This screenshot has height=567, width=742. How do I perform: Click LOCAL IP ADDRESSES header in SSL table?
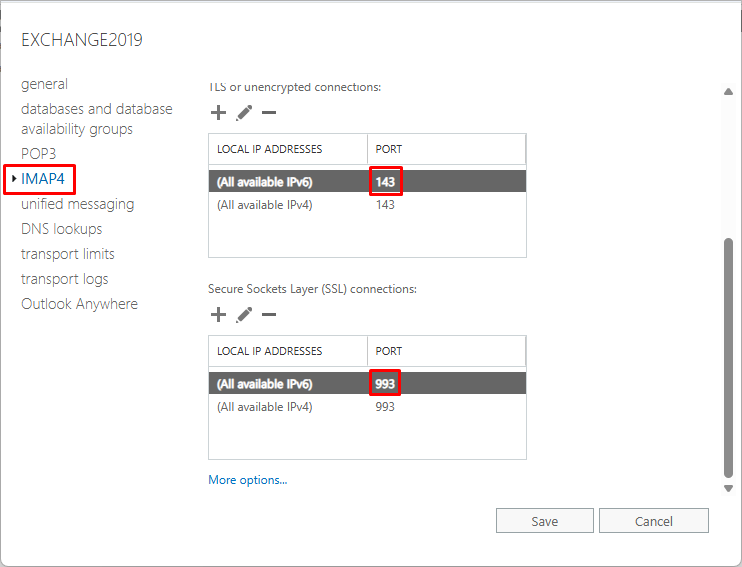(288, 351)
